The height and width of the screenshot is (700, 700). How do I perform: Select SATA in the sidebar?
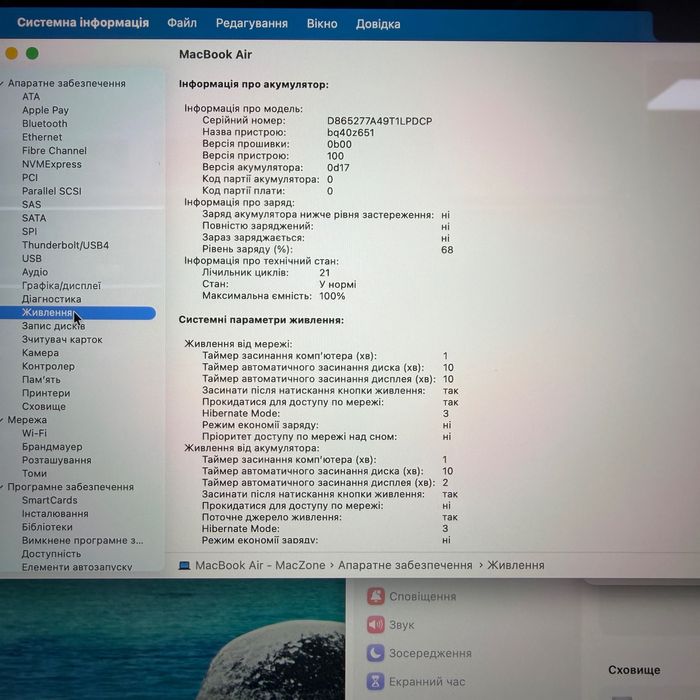[34, 218]
